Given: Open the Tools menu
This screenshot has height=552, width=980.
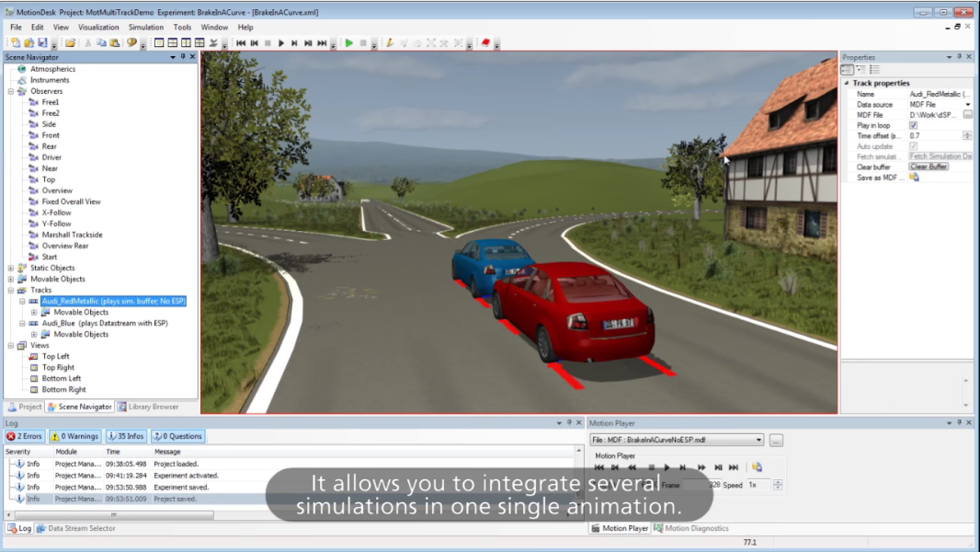Looking at the screenshot, I should coord(182,28).
